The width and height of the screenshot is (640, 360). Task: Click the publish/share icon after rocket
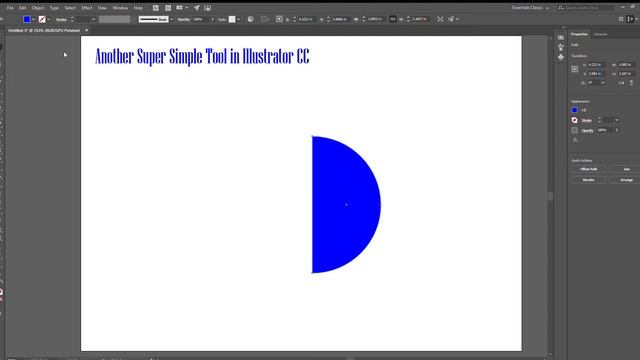[208, 8]
